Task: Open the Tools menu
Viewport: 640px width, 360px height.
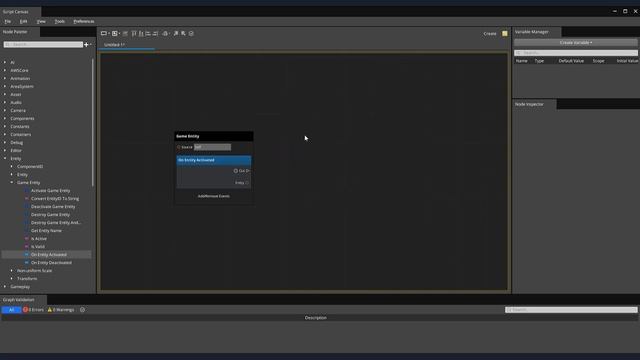Action: point(60,21)
